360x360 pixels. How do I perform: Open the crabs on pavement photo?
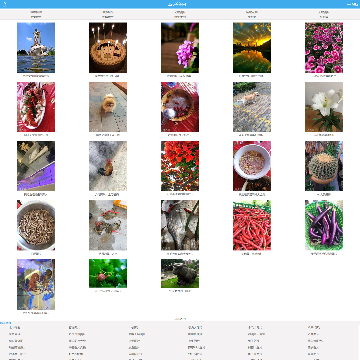[108, 225]
